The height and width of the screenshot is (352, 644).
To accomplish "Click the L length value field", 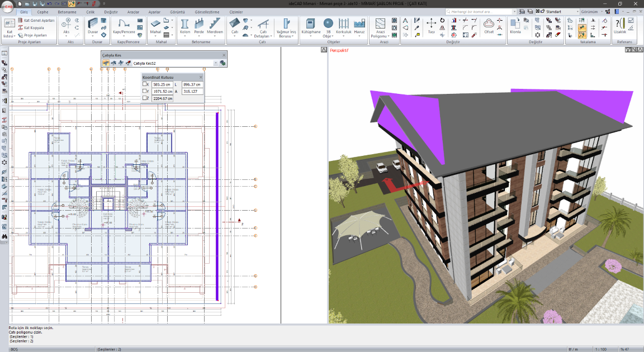I will click(x=192, y=84).
